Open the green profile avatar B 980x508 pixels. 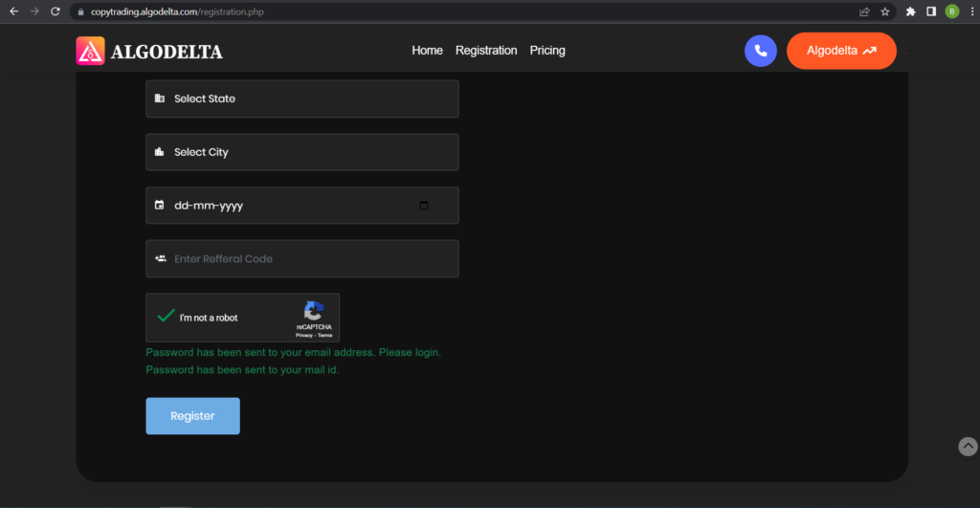tap(952, 11)
